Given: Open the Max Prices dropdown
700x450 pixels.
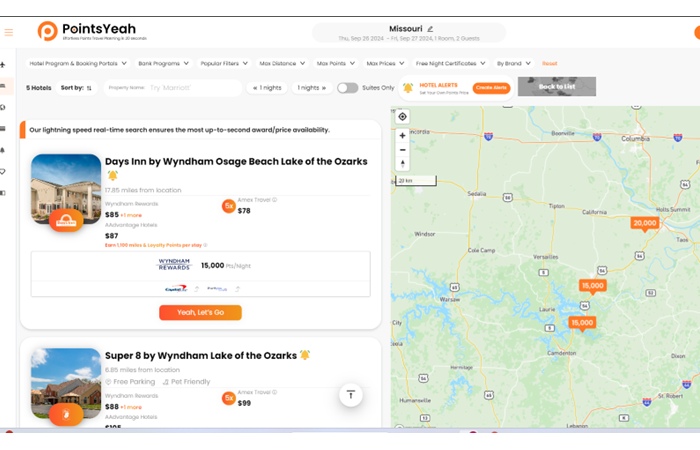Looking at the screenshot, I should pos(385,63).
